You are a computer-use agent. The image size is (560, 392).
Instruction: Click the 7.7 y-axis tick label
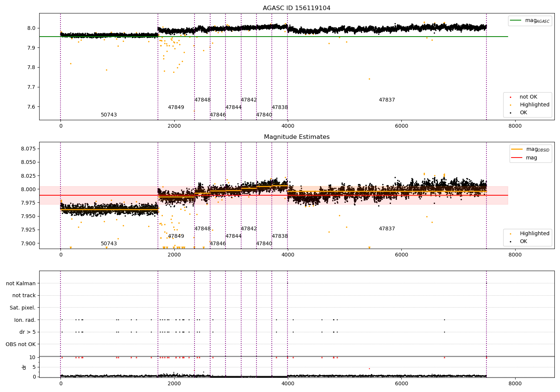click(x=31, y=87)
